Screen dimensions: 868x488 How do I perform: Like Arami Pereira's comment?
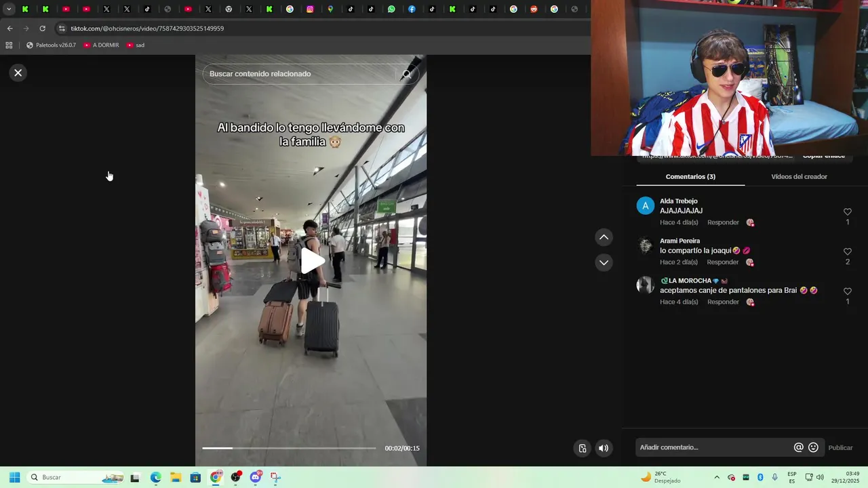pyautogui.click(x=847, y=251)
